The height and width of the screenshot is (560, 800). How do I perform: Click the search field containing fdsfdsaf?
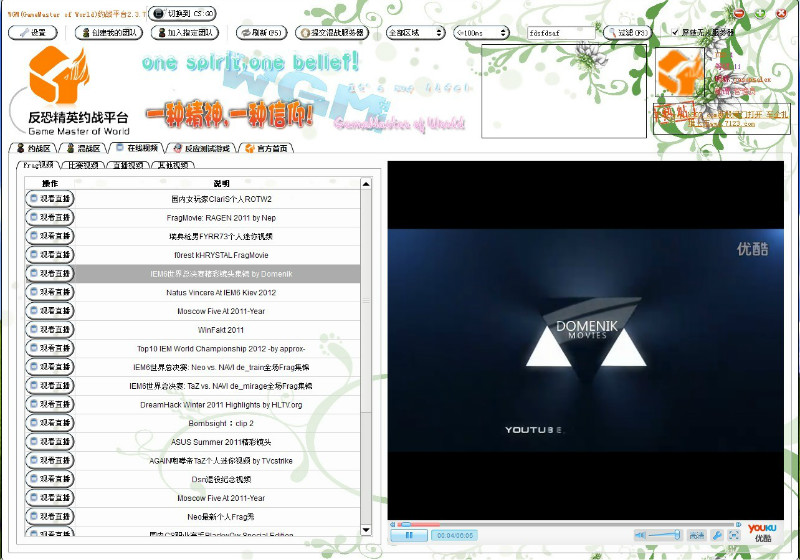tap(561, 33)
